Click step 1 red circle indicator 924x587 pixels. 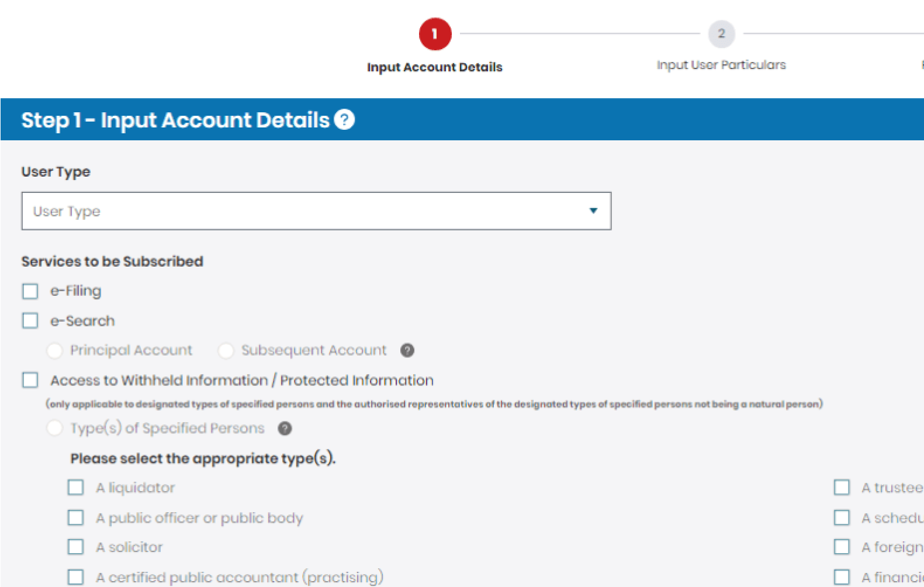(435, 34)
